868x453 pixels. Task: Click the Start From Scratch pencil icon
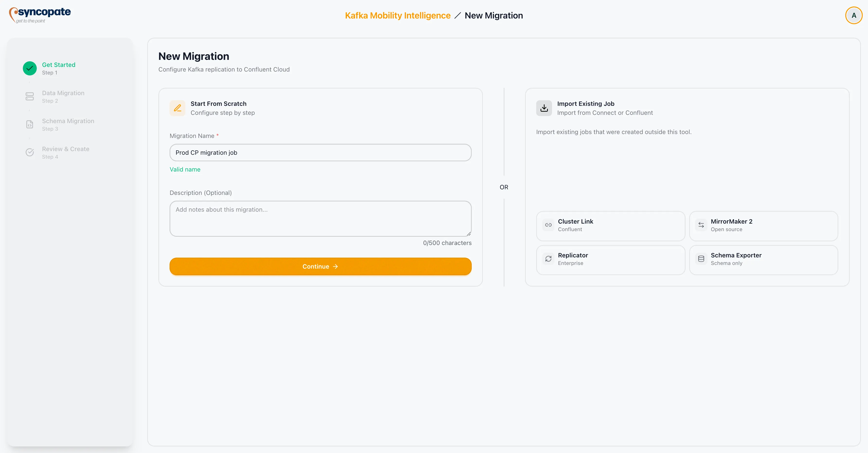pos(178,108)
